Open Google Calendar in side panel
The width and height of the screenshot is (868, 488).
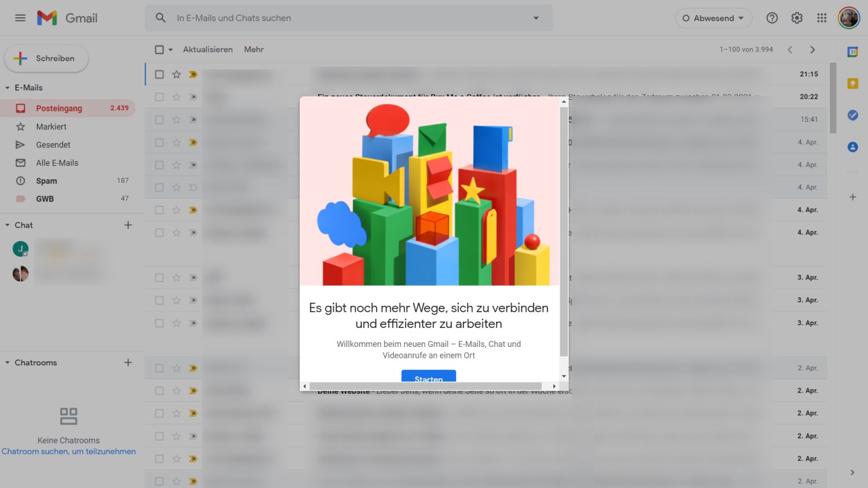852,52
